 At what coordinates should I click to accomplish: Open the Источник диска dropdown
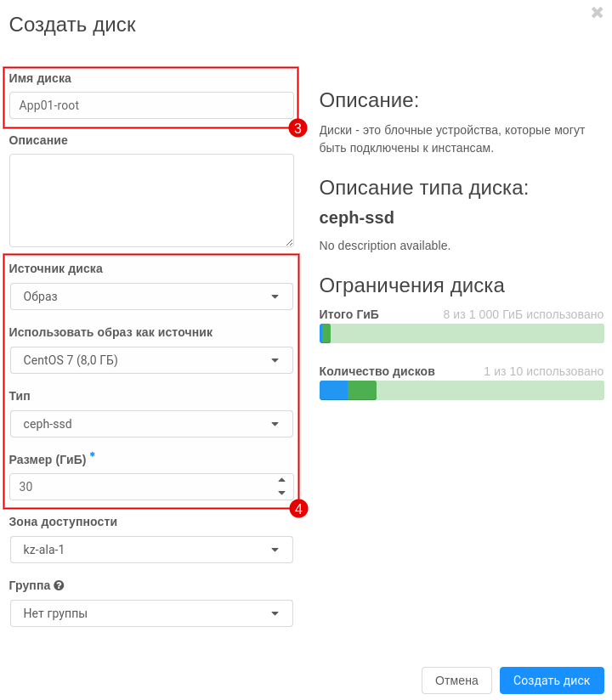click(151, 296)
